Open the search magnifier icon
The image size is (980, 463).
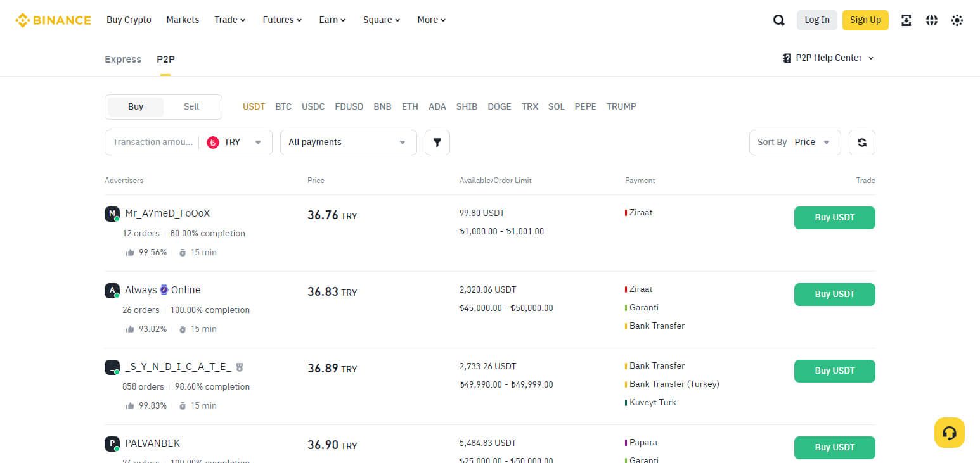(779, 20)
